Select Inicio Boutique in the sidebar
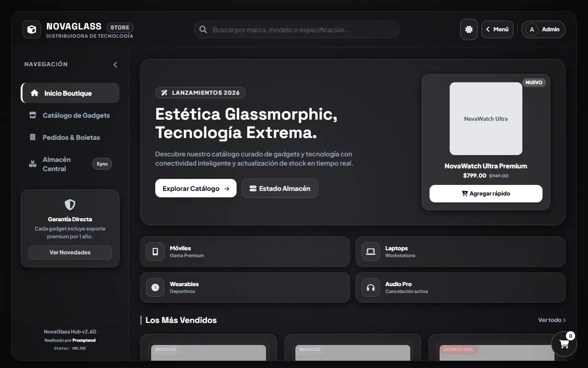Viewport: 588px width, 368px height. coord(70,93)
